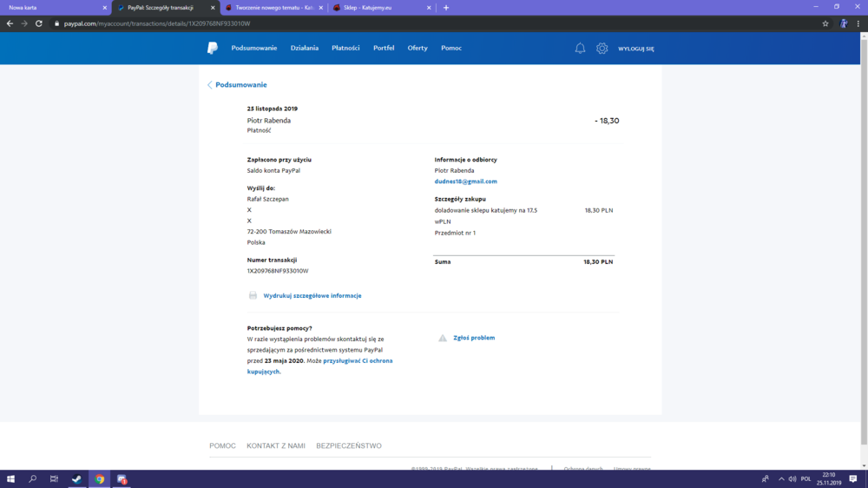Image resolution: width=868 pixels, height=488 pixels.
Task: Open PayPal settings gear icon
Action: [602, 48]
